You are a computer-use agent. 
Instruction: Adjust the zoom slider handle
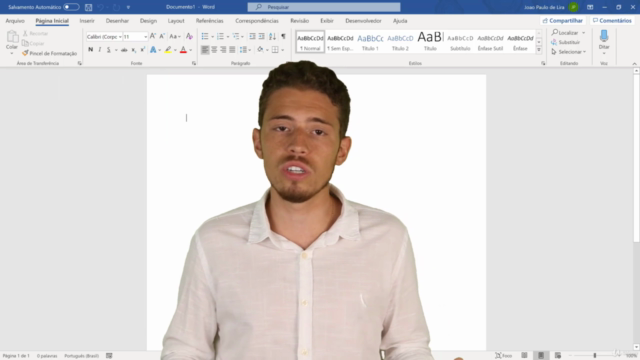click(x=595, y=356)
